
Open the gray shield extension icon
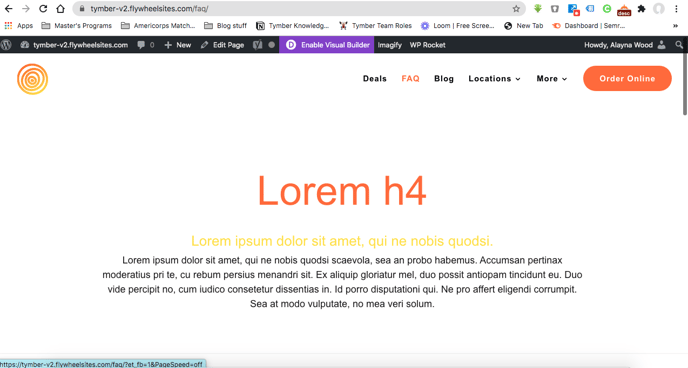tap(555, 8)
